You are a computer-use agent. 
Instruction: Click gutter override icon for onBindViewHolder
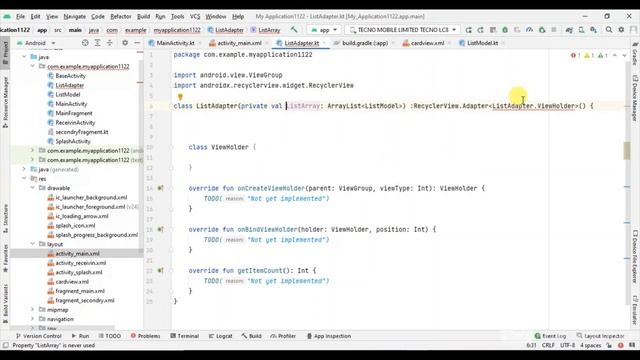160,229
